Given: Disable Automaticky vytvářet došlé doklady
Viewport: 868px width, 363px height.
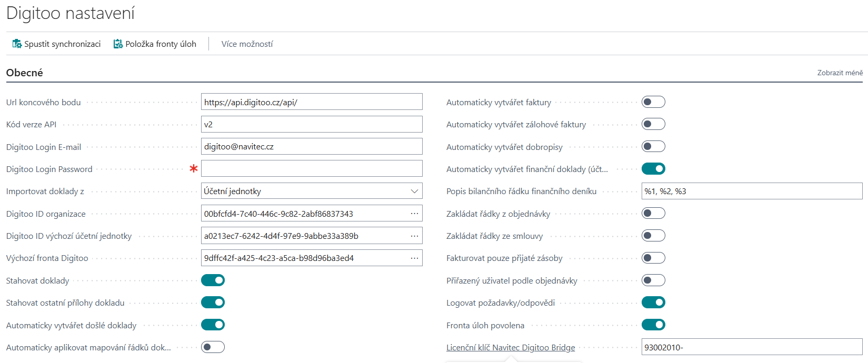Looking at the screenshot, I should [213, 325].
